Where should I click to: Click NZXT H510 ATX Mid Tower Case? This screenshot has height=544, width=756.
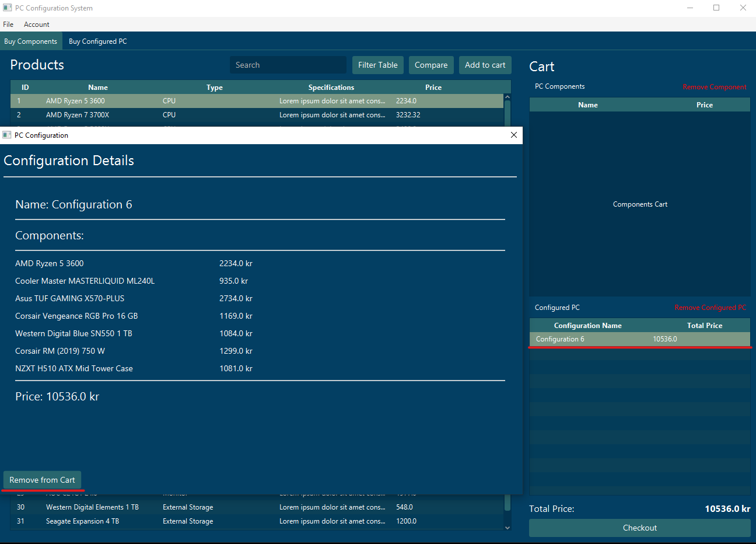[74, 368]
